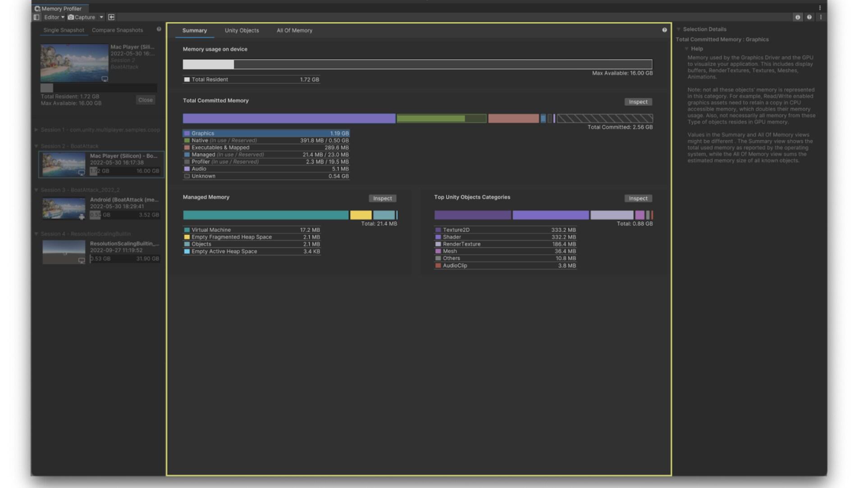This screenshot has width=868, height=488.
Task: Switch to the Compare Snapshots tab
Action: 117,30
